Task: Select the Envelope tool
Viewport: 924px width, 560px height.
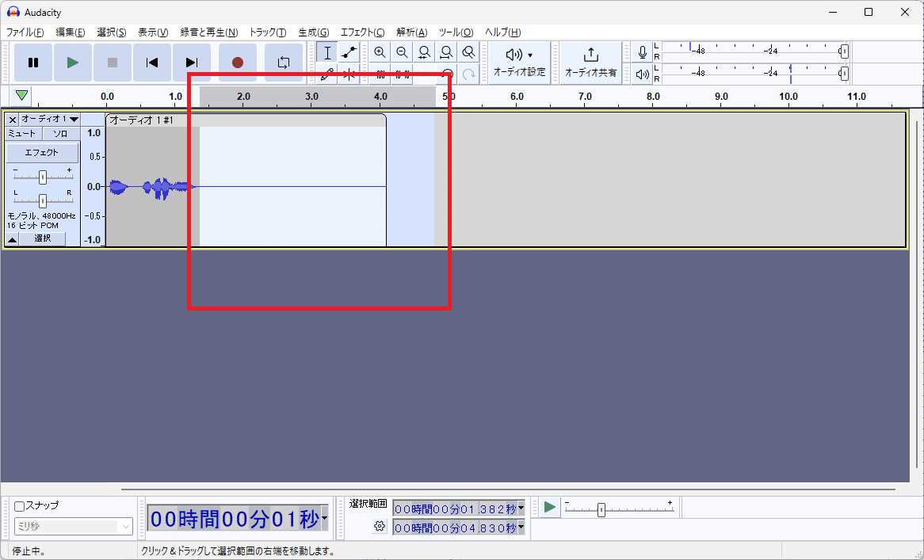Action: tap(349, 52)
